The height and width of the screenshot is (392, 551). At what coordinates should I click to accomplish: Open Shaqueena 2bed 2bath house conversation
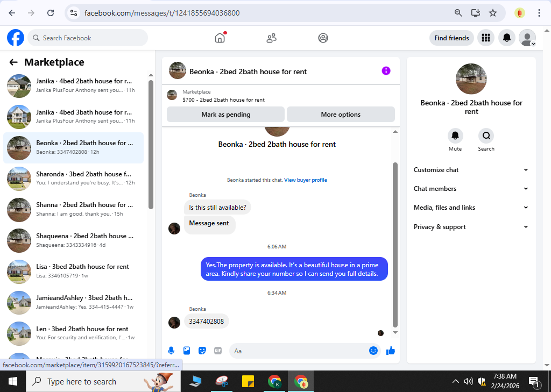coord(73,240)
